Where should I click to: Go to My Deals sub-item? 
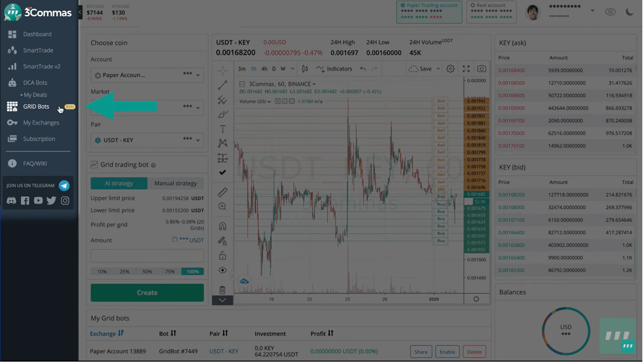[35, 95]
